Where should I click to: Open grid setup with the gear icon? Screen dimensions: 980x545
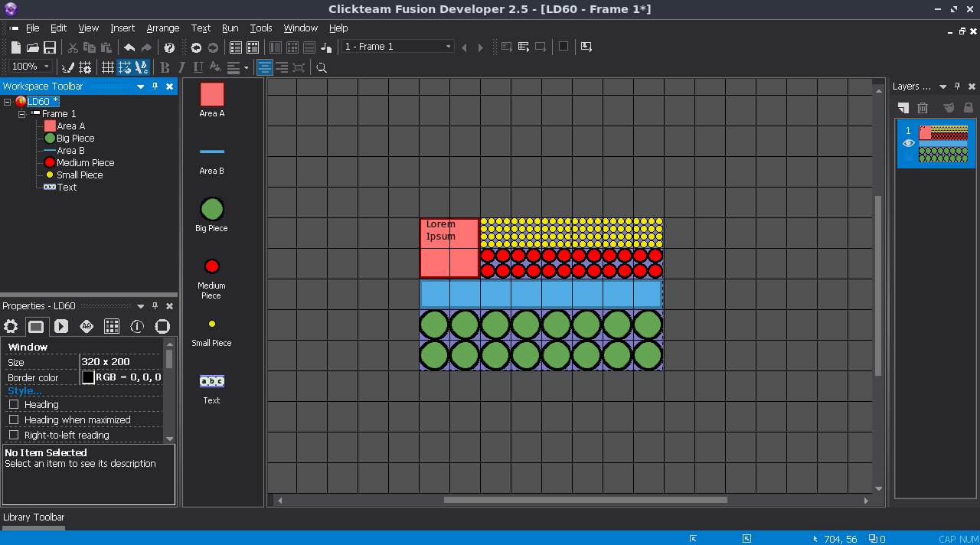(85, 67)
